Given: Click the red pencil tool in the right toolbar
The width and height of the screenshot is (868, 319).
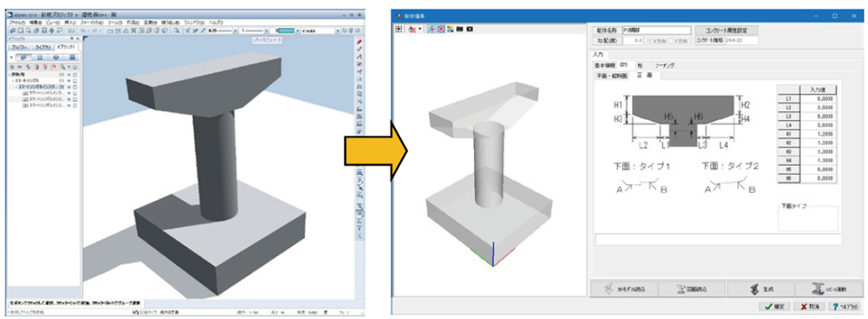Looking at the screenshot, I should (x=359, y=43).
